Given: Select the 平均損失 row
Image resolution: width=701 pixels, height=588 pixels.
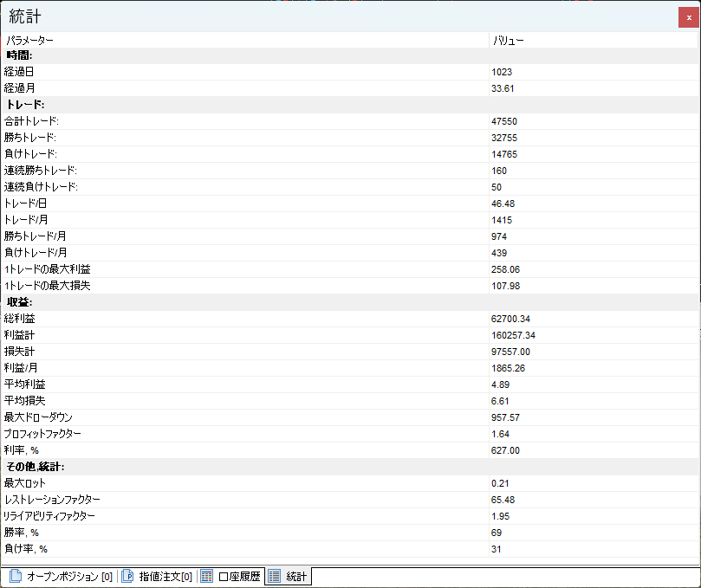Looking at the screenshot, I should pyautogui.click(x=350, y=401).
